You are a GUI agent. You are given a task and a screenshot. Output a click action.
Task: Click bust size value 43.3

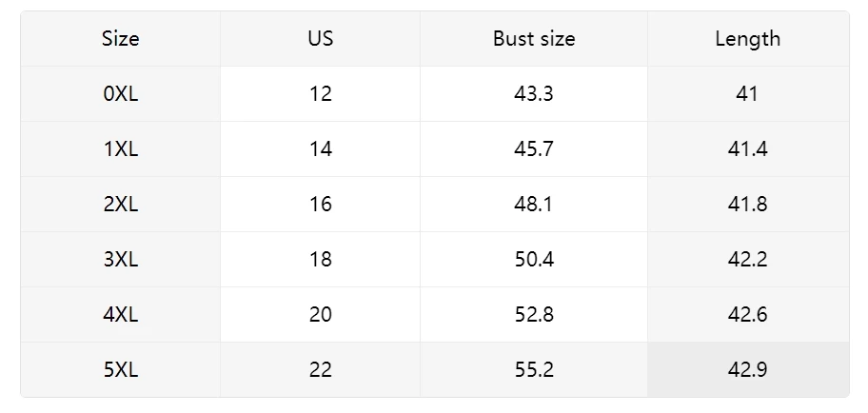[x=534, y=94]
